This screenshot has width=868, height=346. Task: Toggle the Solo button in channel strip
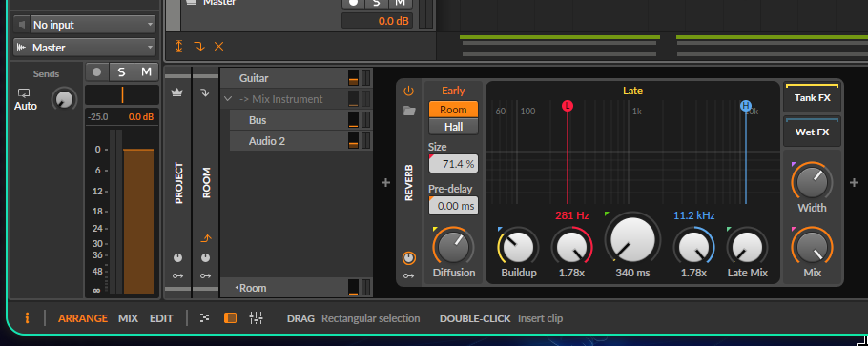click(x=122, y=72)
